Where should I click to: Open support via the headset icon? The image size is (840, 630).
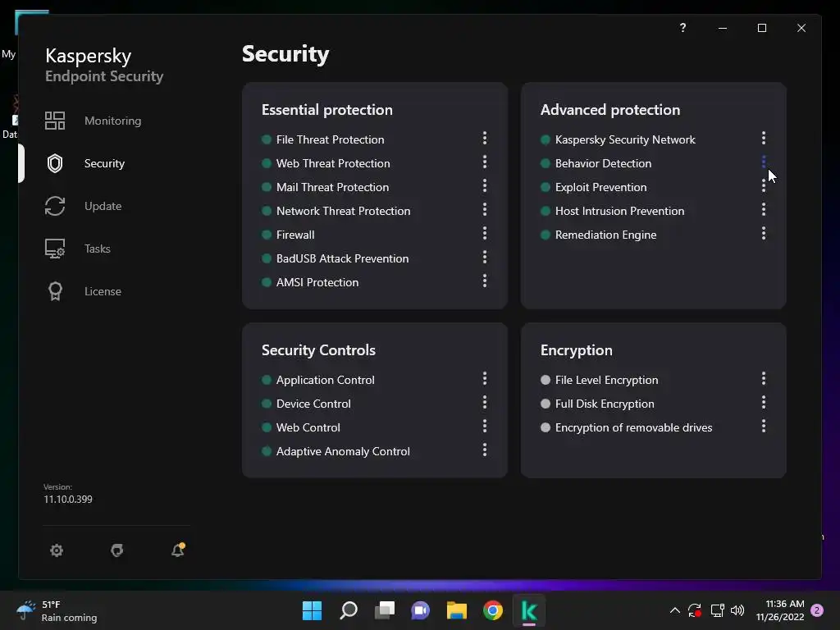[x=116, y=550]
